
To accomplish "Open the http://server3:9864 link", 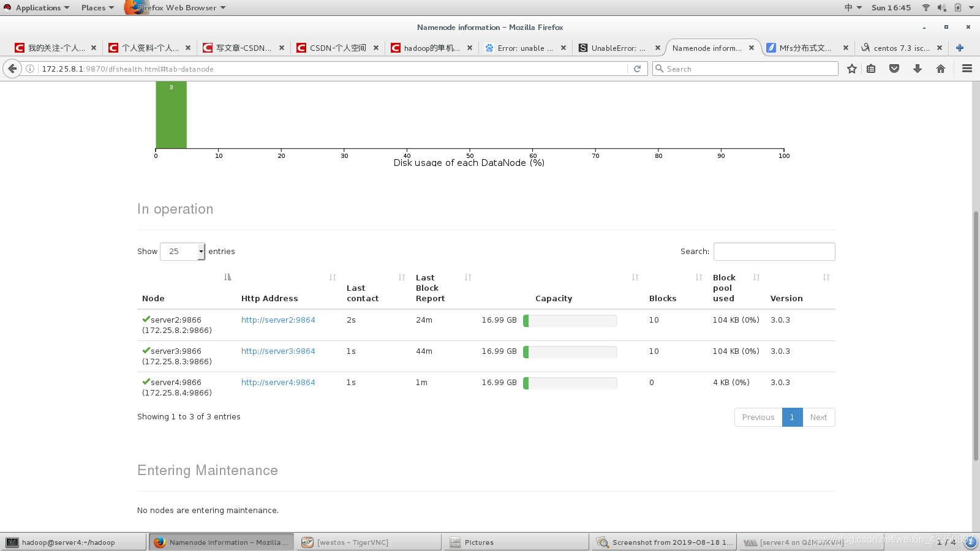I will 278,351.
